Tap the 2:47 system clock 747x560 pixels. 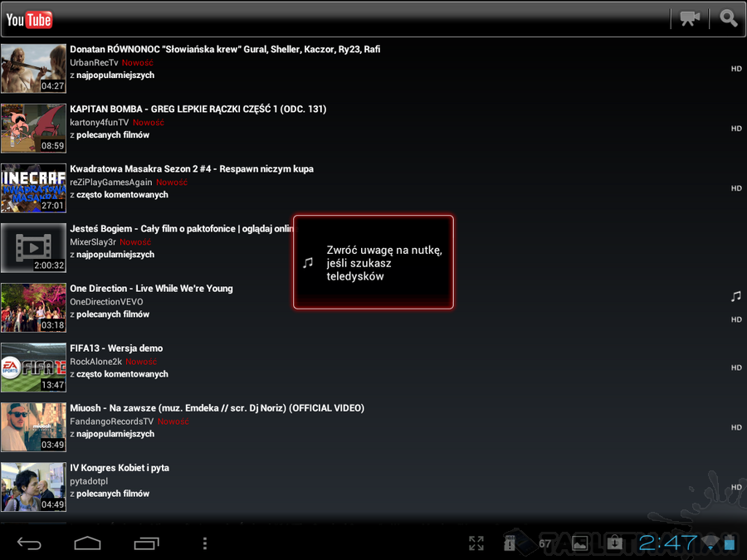click(668, 543)
